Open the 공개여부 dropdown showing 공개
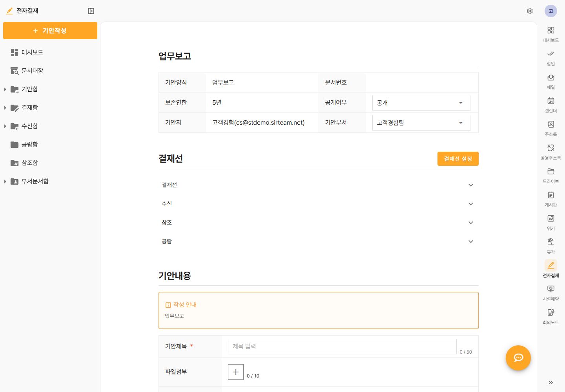This screenshot has width=565, height=392. [x=421, y=103]
